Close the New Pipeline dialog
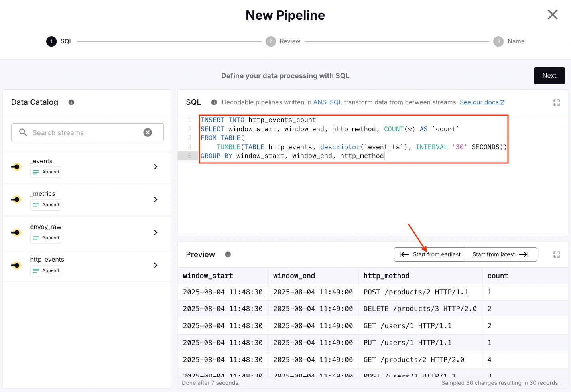This screenshot has width=571, height=392. [553, 15]
